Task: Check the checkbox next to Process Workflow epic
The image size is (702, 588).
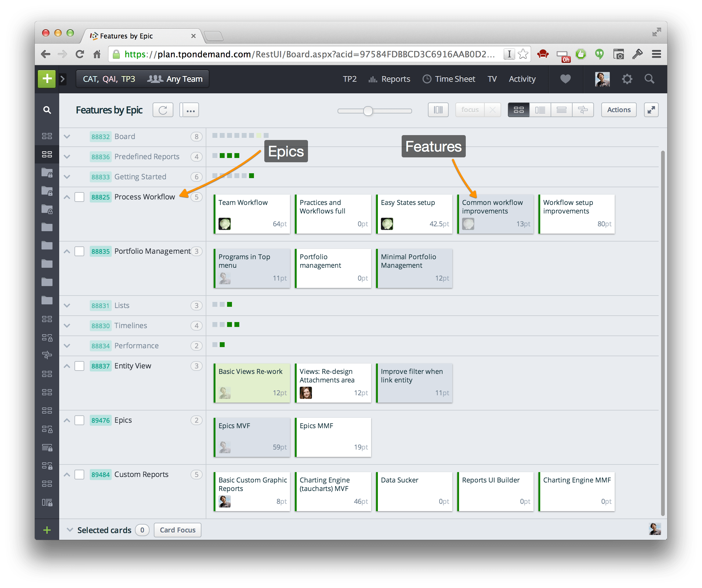Action: [x=79, y=197]
